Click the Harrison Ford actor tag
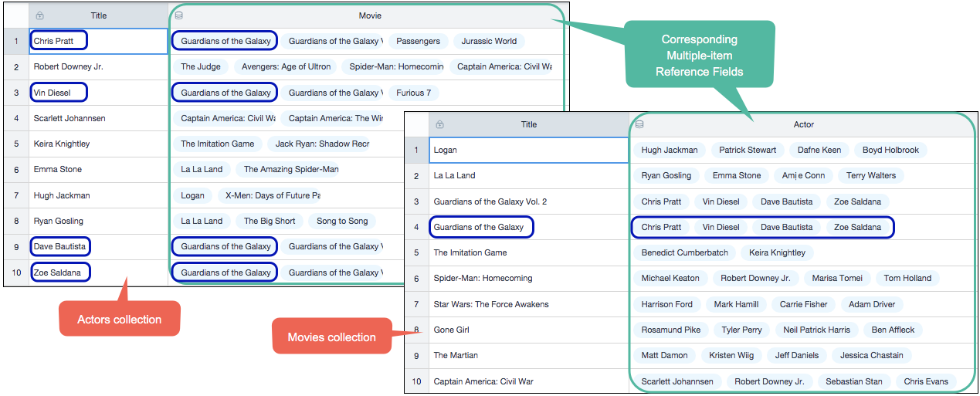Image resolution: width=980 pixels, height=396 pixels. tap(667, 304)
